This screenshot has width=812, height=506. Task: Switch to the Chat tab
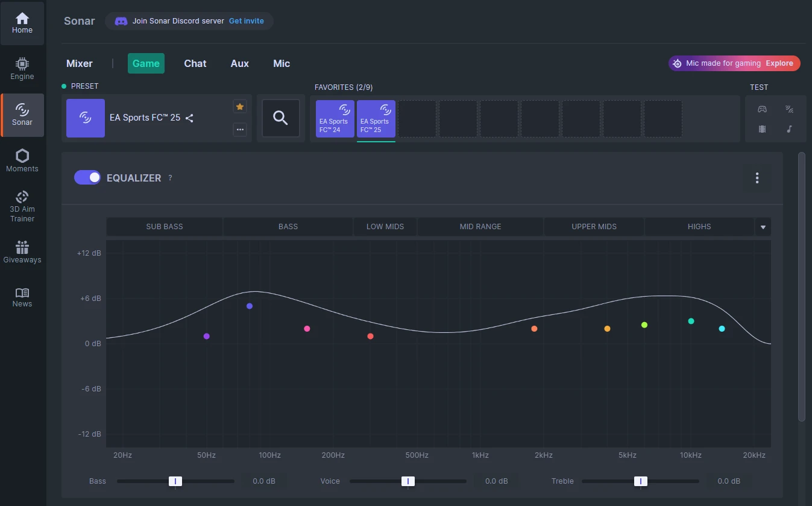tap(195, 63)
